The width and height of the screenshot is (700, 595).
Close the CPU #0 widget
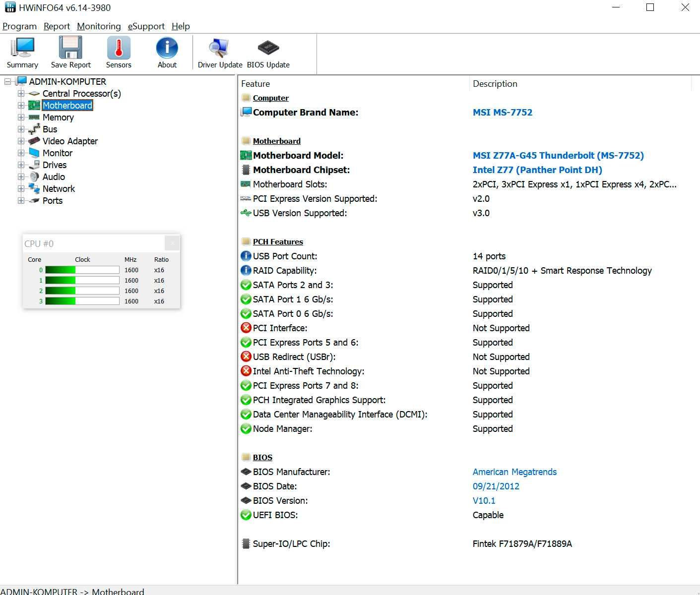click(172, 243)
